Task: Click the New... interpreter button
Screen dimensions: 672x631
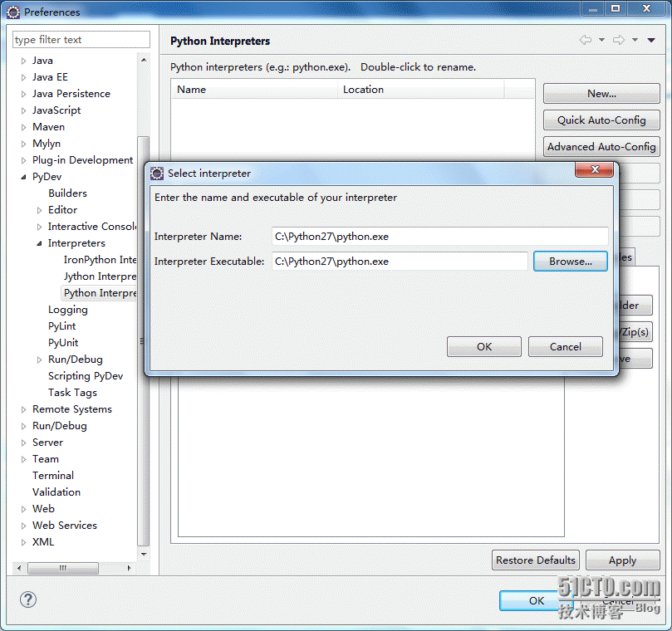Action: tap(601, 93)
